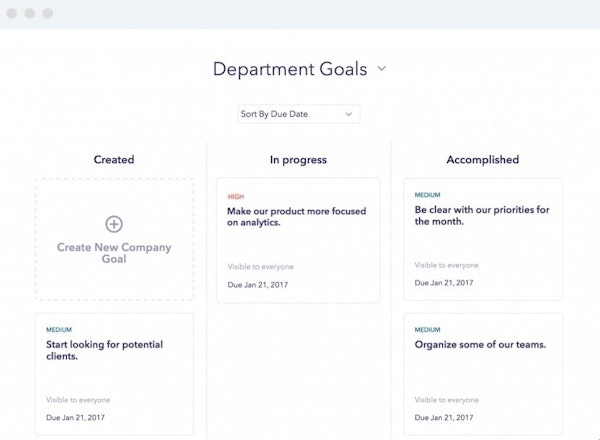Click the Department Goals heading text
The height and width of the screenshot is (440, 600).
(290, 69)
